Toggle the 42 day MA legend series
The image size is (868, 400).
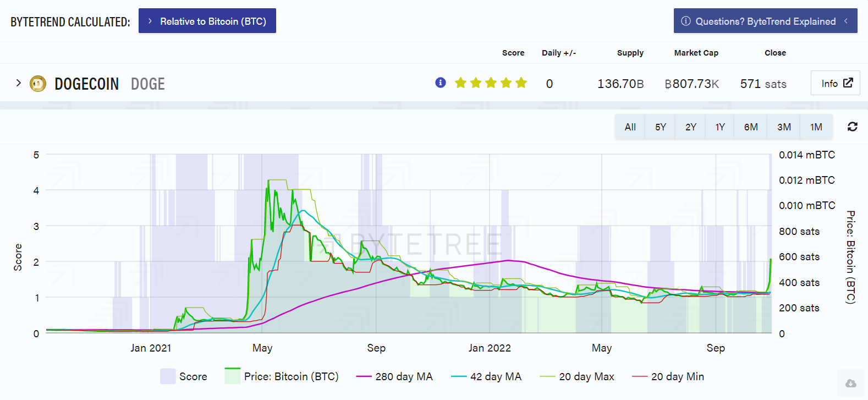[x=486, y=376]
